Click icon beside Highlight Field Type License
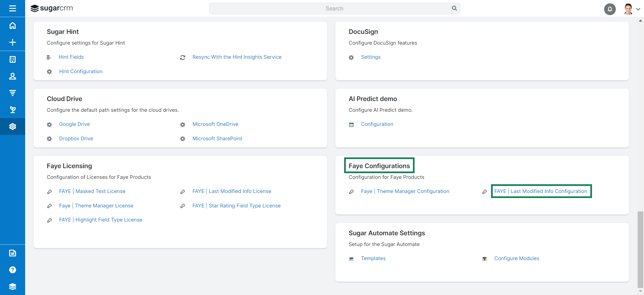Image resolution: width=644 pixels, height=295 pixels. tap(49, 220)
